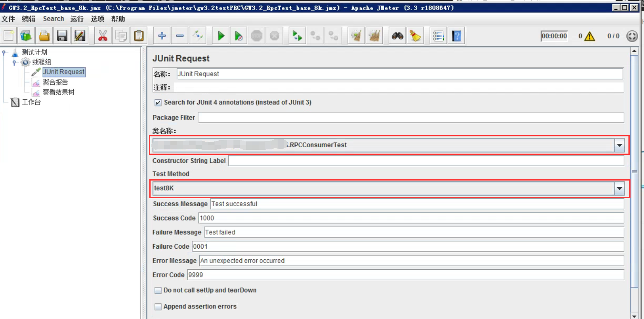This screenshot has height=319, width=644.
Task: Click the Error Code field
Action: (405, 275)
